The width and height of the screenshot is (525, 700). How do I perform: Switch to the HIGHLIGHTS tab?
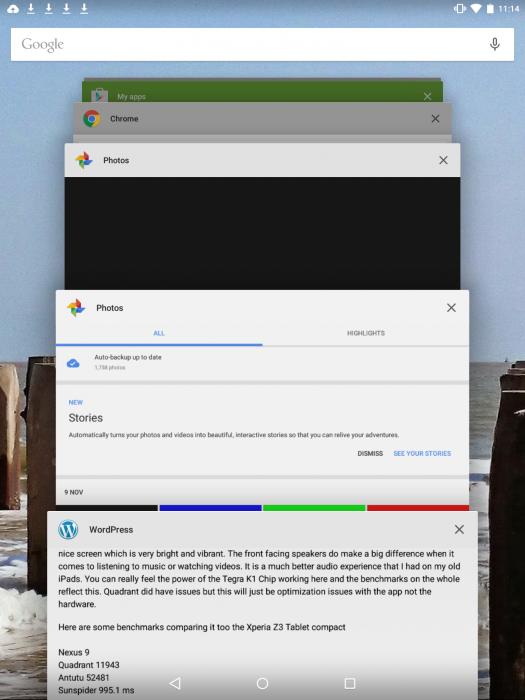[x=366, y=333]
